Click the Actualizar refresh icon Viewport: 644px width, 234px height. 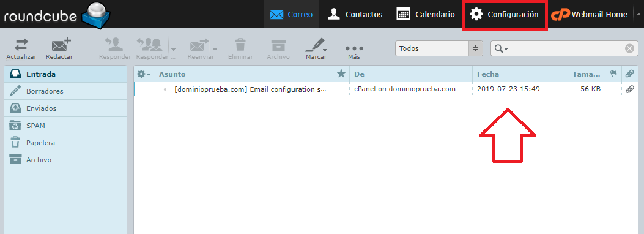pyautogui.click(x=21, y=45)
